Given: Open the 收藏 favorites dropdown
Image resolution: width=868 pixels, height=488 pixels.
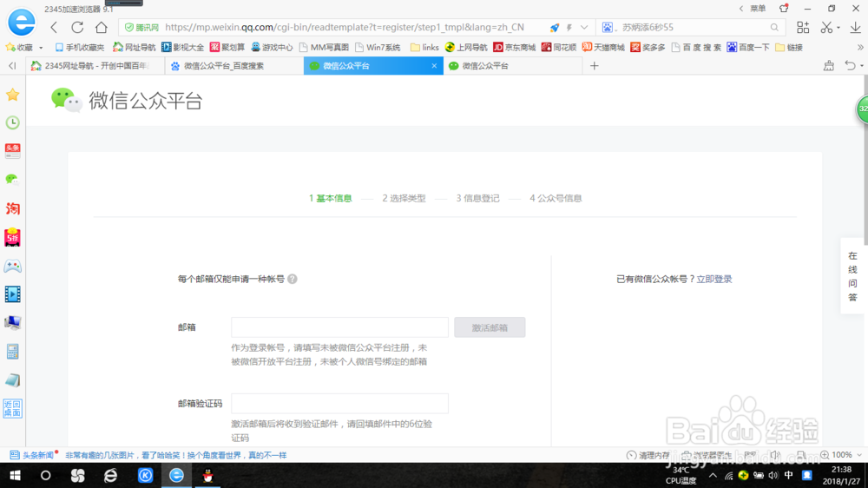Looking at the screenshot, I should 24,48.
